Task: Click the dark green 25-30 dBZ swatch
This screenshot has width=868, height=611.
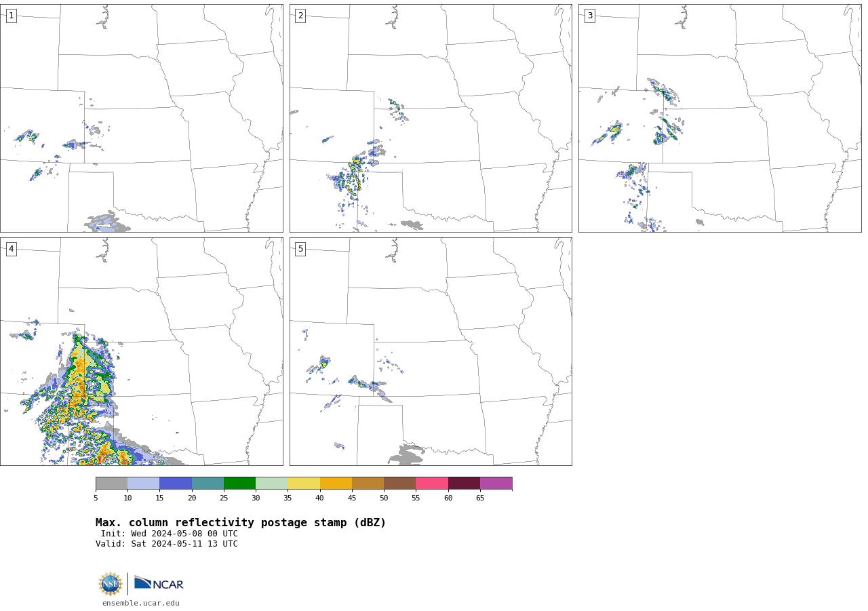Action: click(239, 484)
